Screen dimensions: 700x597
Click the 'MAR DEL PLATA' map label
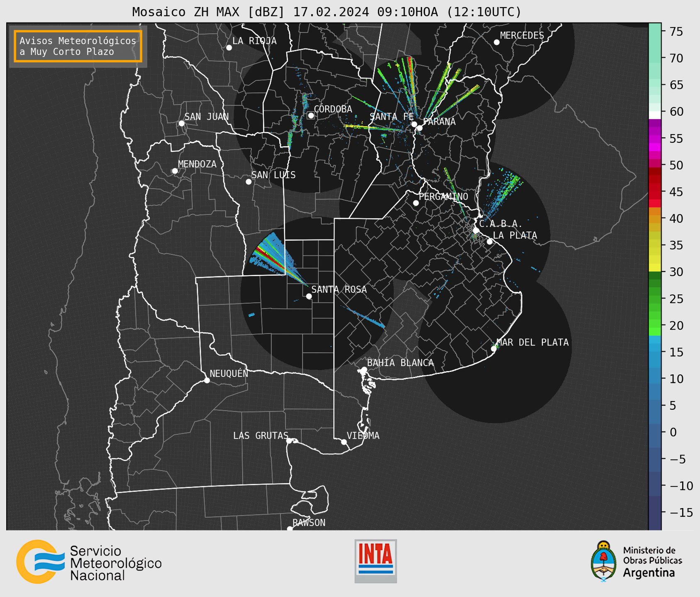[532, 343]
